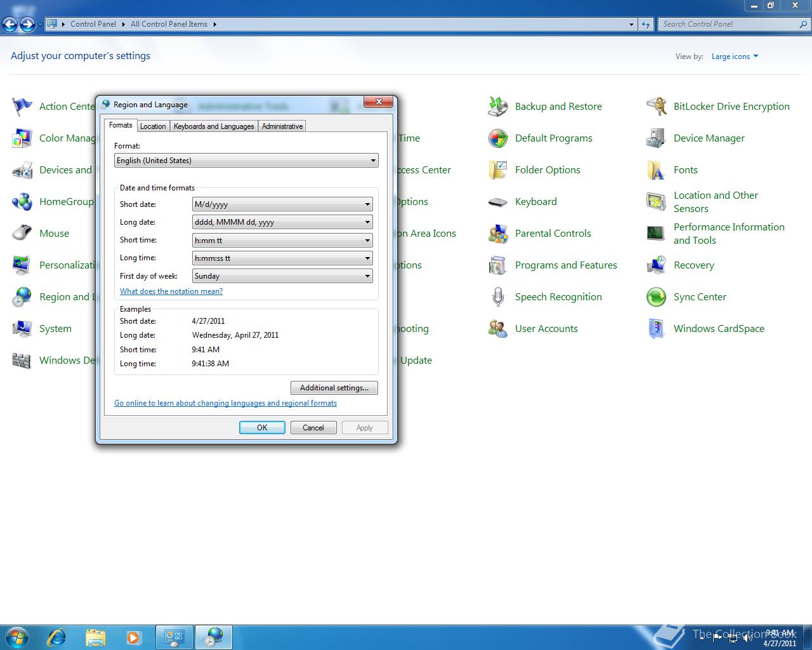Open Devices and Printers icon
Image resolution: width=812 pixels, height=650 pixels.
click(x=22, y=169)
